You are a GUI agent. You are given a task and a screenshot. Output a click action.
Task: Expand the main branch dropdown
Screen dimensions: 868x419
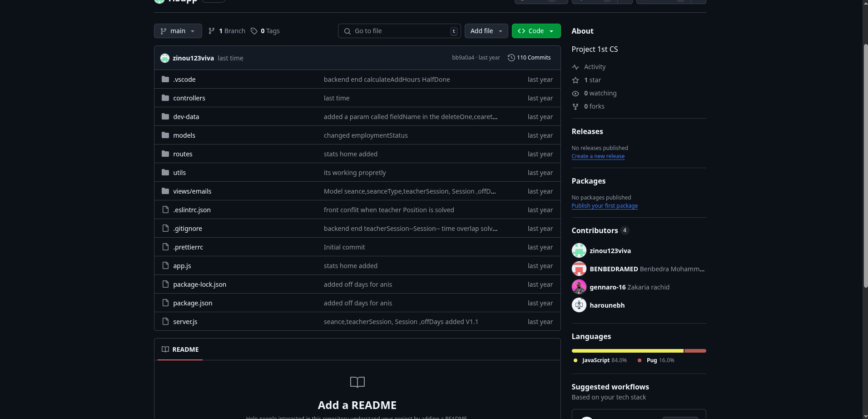tap(178, 31)
